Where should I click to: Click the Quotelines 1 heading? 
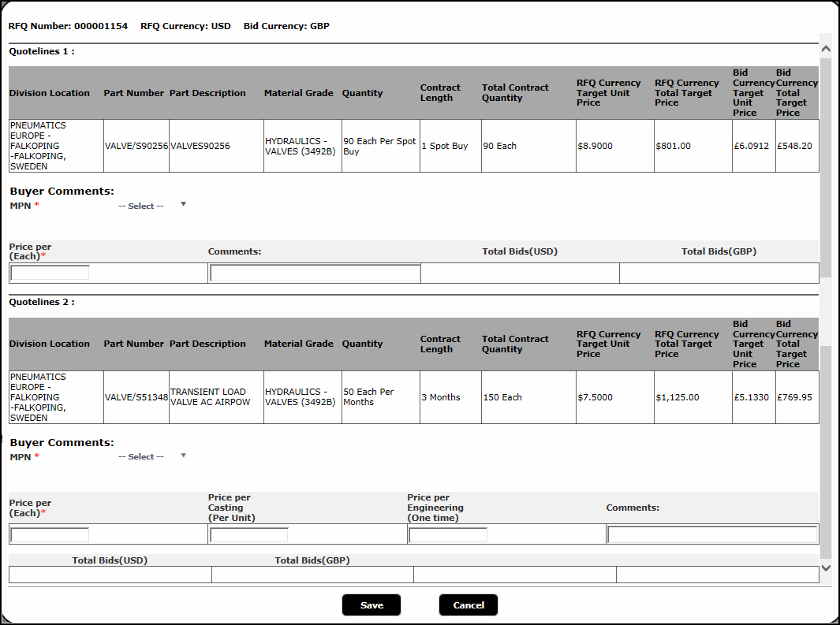click(x=42, y=51)
